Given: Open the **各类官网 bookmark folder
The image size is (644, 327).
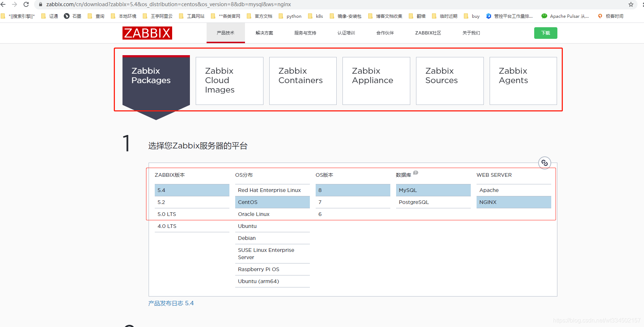Looking at the screenshot, I should [x=225, y=16].
